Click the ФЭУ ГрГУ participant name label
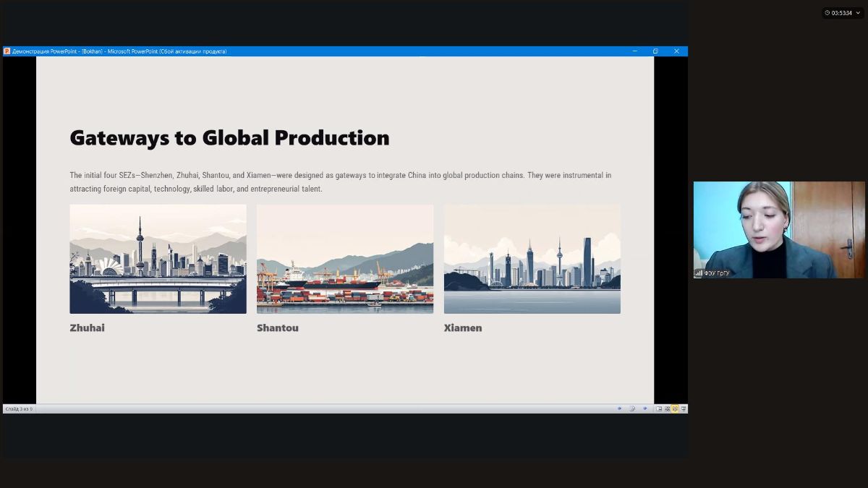This screenshot has width=868, height=488. point(717,273)
